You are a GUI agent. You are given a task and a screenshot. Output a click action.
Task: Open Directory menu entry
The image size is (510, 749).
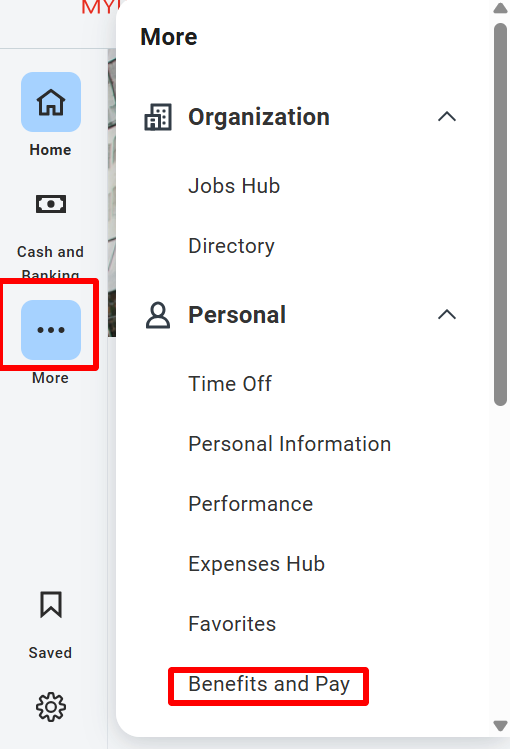[x=232, y=246]
